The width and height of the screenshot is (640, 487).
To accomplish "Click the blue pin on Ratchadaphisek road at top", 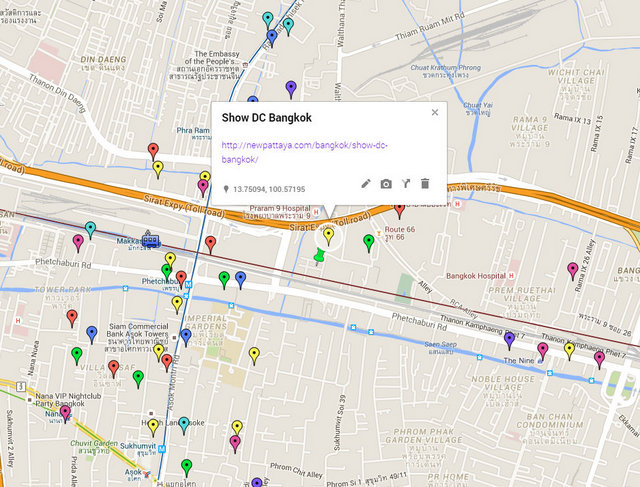I will coord(272,38).
